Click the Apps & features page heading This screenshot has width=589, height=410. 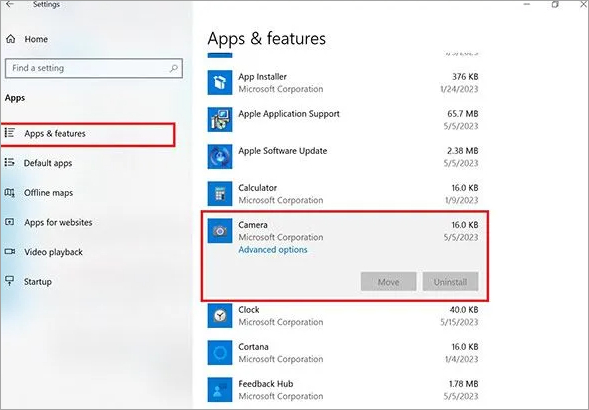[x=267, y=39]
